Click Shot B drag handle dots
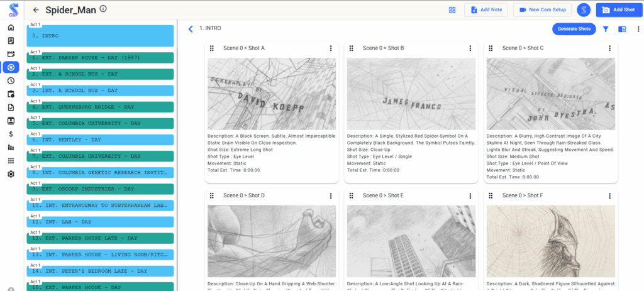 pos(352,48)
